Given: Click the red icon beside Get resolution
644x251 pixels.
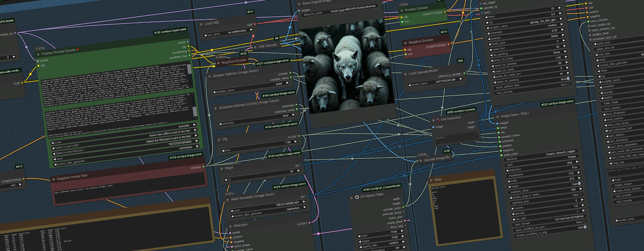Looking at the screenshot, I should [x=438, y=120].
